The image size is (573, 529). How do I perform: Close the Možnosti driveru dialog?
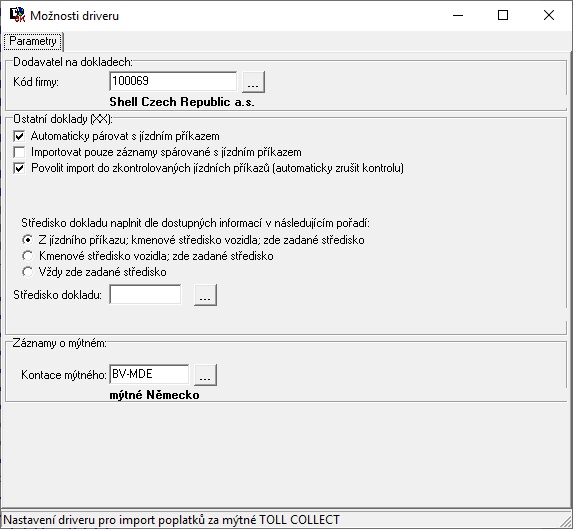coord(549,15)
